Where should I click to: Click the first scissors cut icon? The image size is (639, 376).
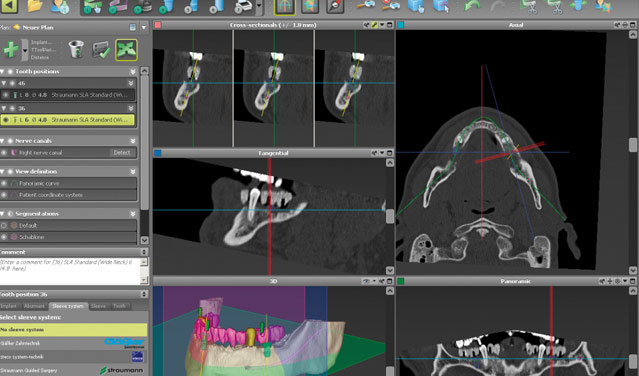coord(529,7)
